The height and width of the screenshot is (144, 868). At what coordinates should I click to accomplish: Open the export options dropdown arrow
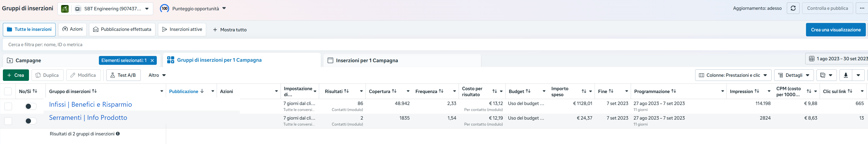tap(858, 75)
